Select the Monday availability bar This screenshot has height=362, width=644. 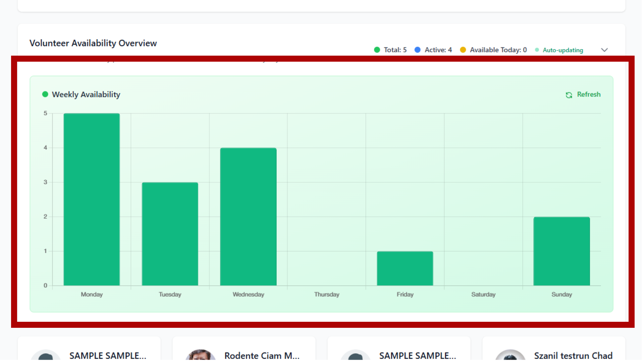92,199
